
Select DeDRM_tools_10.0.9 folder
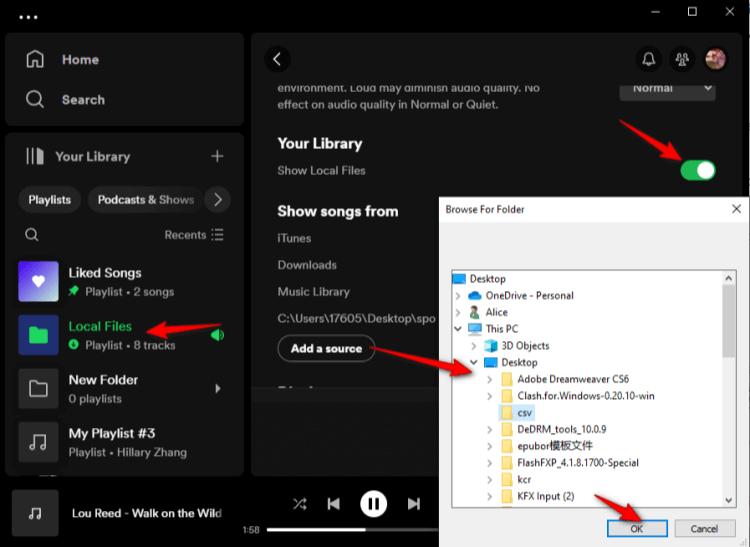point(562,429)
